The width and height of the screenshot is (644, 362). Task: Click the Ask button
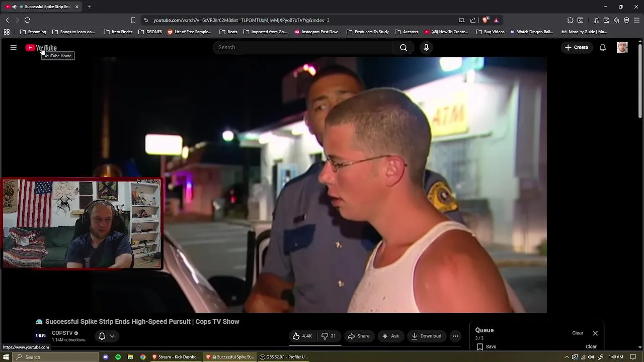(390, 336)
